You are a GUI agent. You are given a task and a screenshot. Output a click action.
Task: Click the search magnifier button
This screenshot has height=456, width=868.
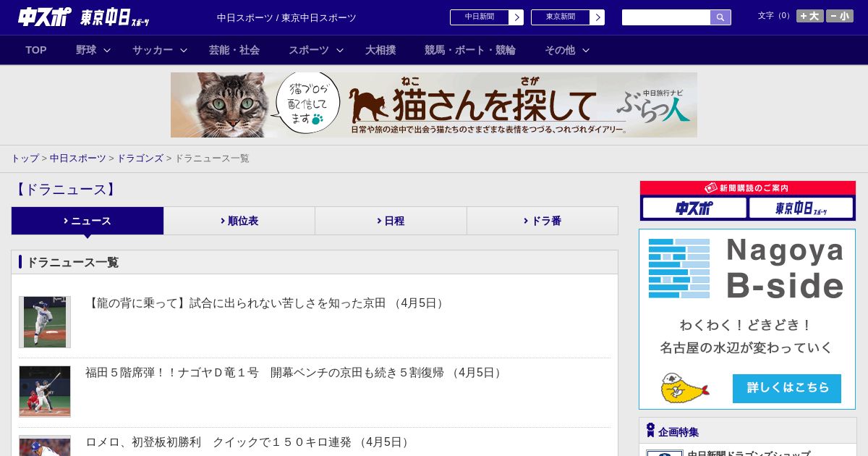point(720,17)
